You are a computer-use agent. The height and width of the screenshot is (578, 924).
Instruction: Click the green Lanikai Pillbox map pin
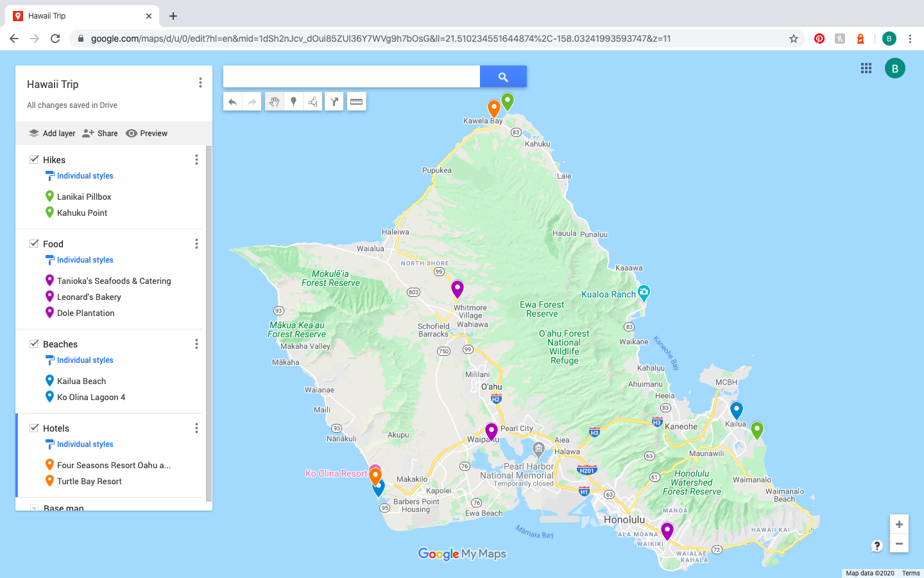point(757,430)
